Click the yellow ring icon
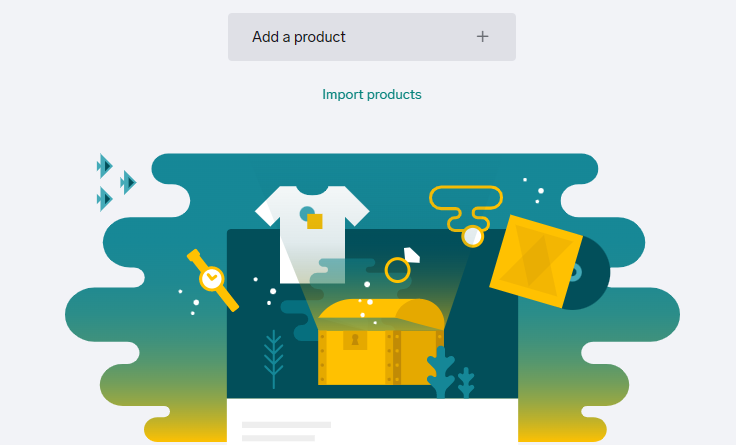This screenshot has height=445, width=736. pyautogui.click(x=398, y=269)
